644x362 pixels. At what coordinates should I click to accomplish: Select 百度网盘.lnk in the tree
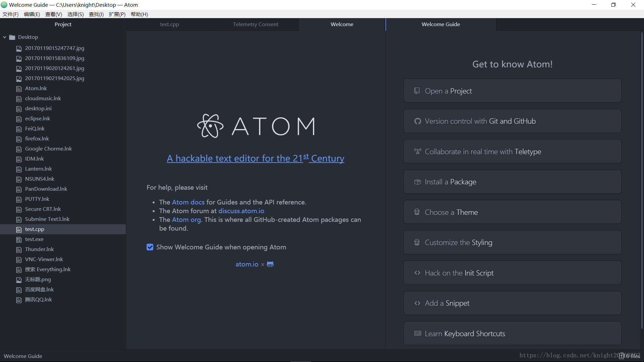pyautogui.click(x=63, y=290)
